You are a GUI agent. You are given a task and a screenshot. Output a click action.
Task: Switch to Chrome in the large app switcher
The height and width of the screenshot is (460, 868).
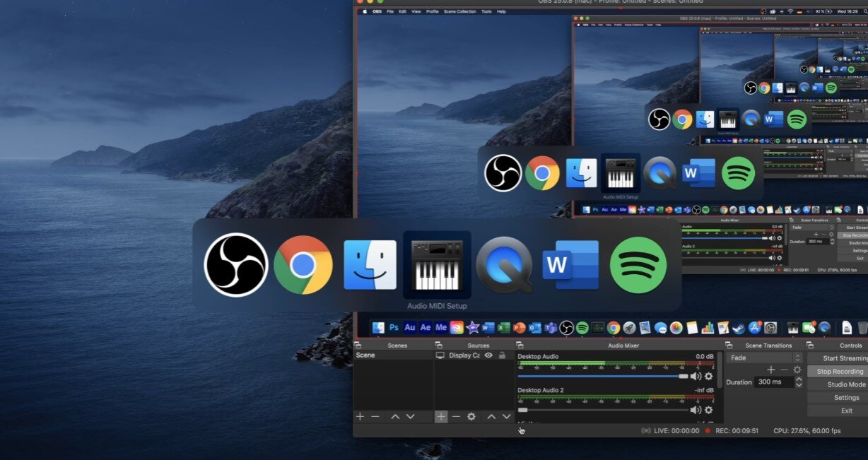[x=303, y=265]
